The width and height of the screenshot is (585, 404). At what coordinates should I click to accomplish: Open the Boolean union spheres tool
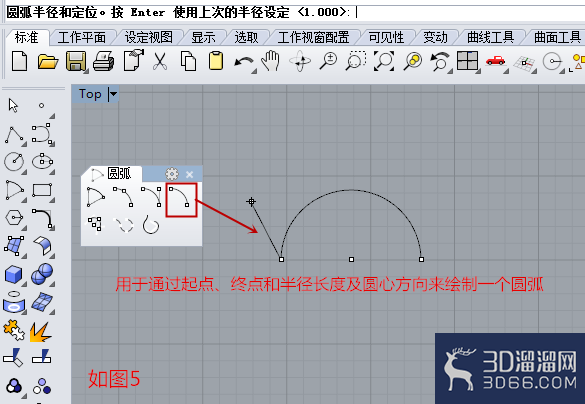(x=42, y=274)
